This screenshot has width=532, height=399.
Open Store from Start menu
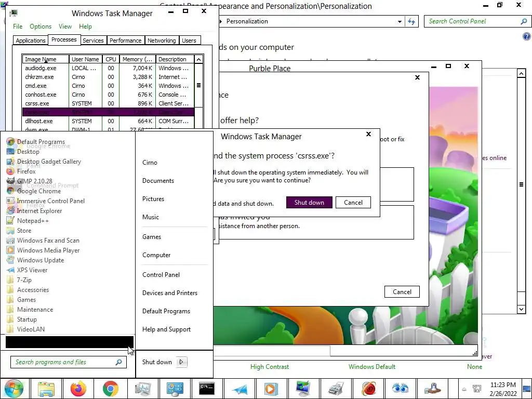tap(19, 230)
